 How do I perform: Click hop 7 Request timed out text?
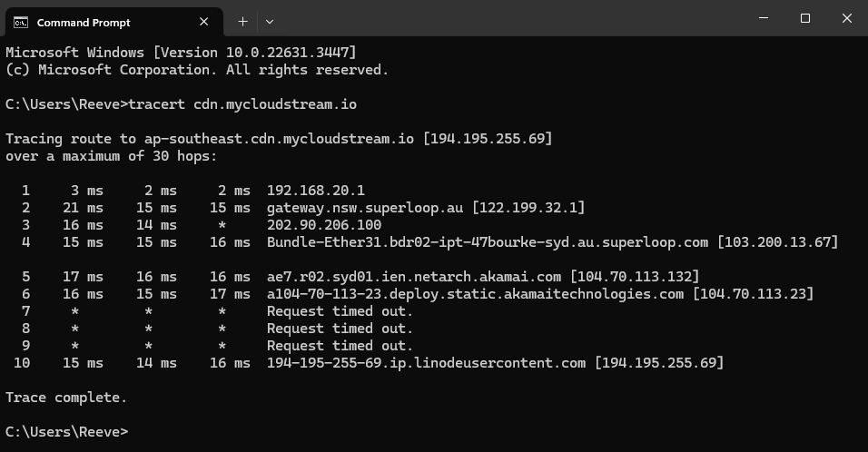coord(340,311)
